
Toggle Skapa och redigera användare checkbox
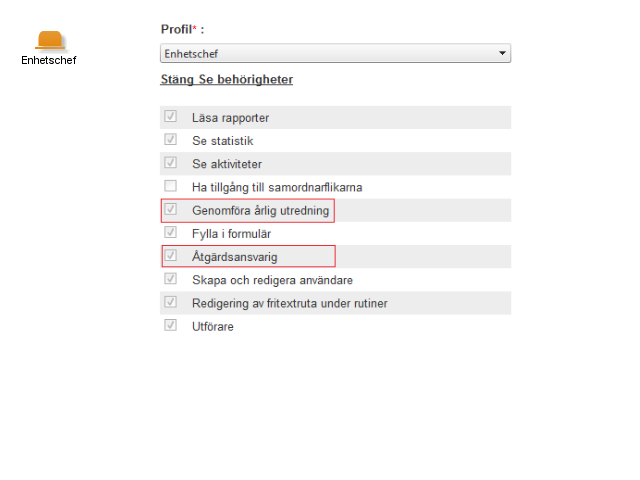(x=170, y=279)
